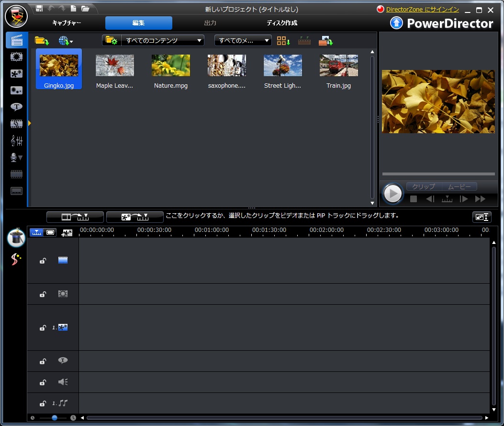Switch to the キャプチャー tab
This screenshot has height=426, width=504.
(67, 23)
